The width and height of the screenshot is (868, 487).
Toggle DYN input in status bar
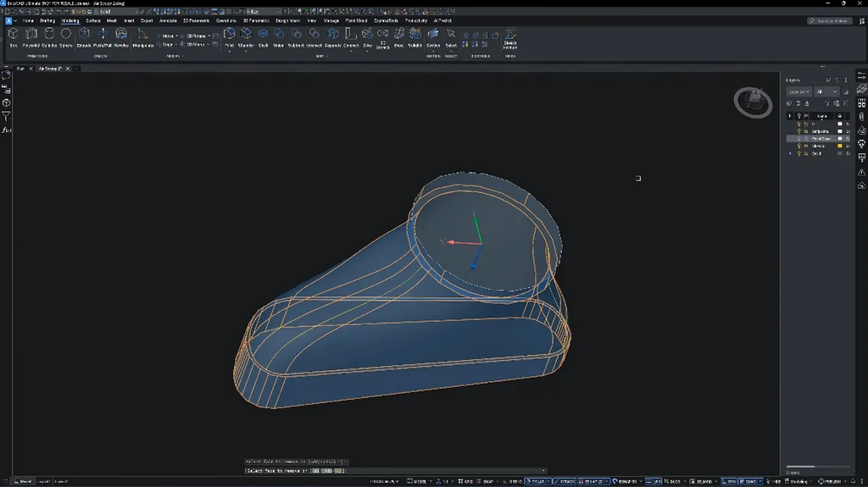729,481
